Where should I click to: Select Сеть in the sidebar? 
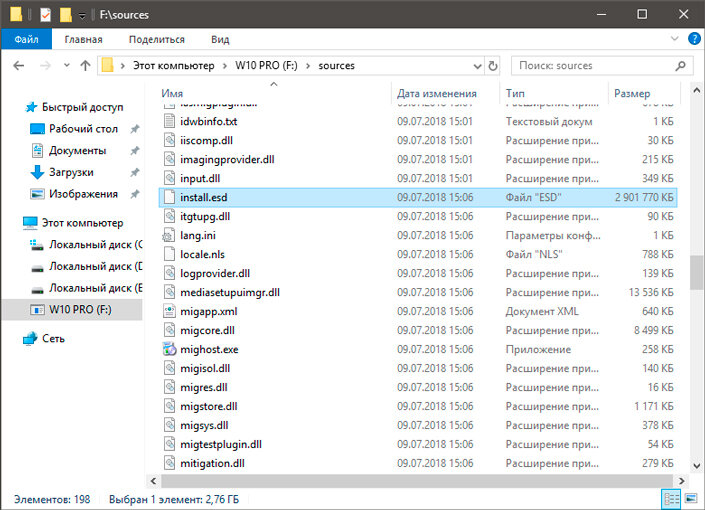[53, 339]
